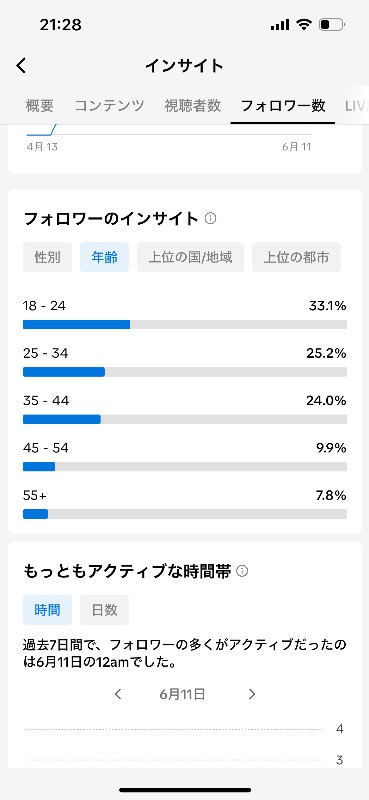Tap the back arrow icon
The height and width of the screenshot is (800, 369).
pos(21,66)
